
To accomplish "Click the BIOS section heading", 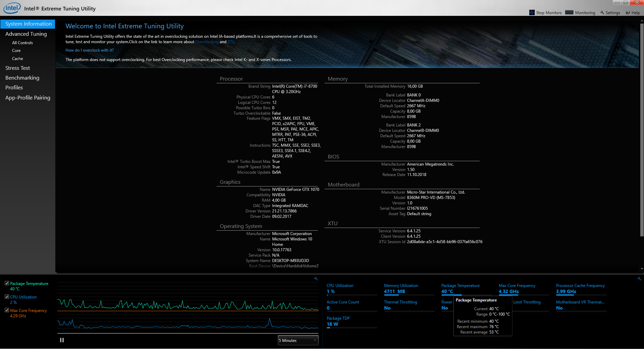I will (333, 157).
